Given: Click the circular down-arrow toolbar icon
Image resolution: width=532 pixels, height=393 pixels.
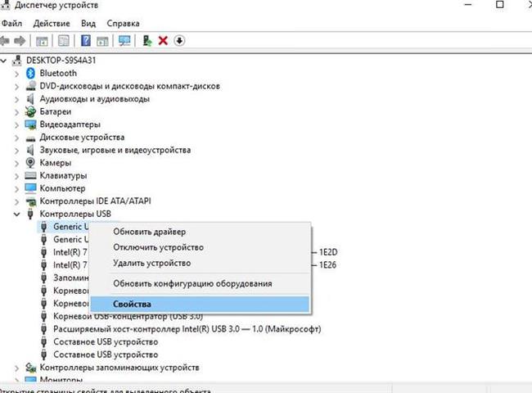Looking at the screenshot, I should pos(179,41).
